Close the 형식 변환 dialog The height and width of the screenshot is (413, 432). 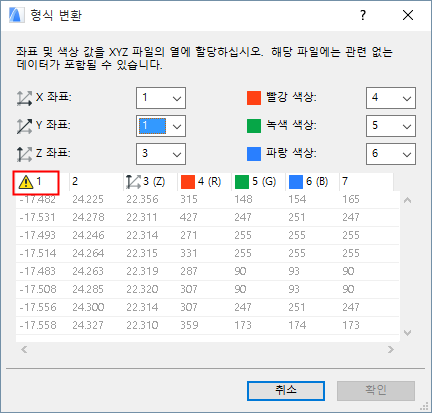(408, 15)
